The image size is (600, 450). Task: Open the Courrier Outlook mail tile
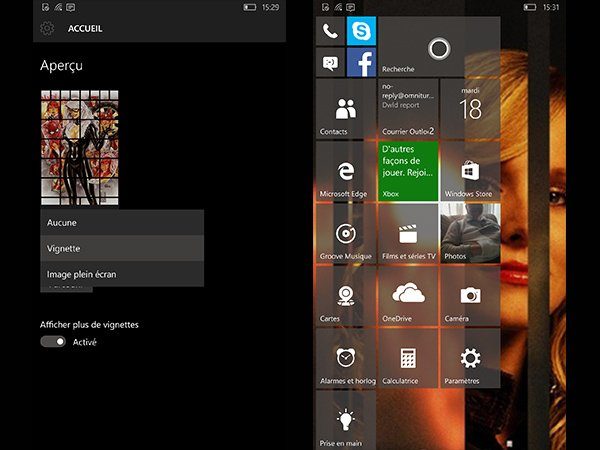408,109
